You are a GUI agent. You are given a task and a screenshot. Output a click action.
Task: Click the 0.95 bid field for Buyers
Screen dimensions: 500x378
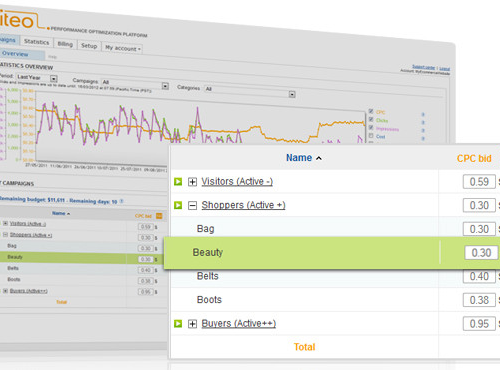point(479,324)
